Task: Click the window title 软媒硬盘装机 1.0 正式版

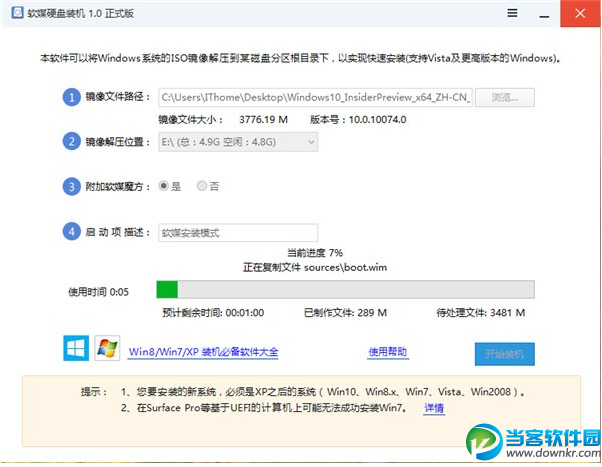Action: [81, 13]
